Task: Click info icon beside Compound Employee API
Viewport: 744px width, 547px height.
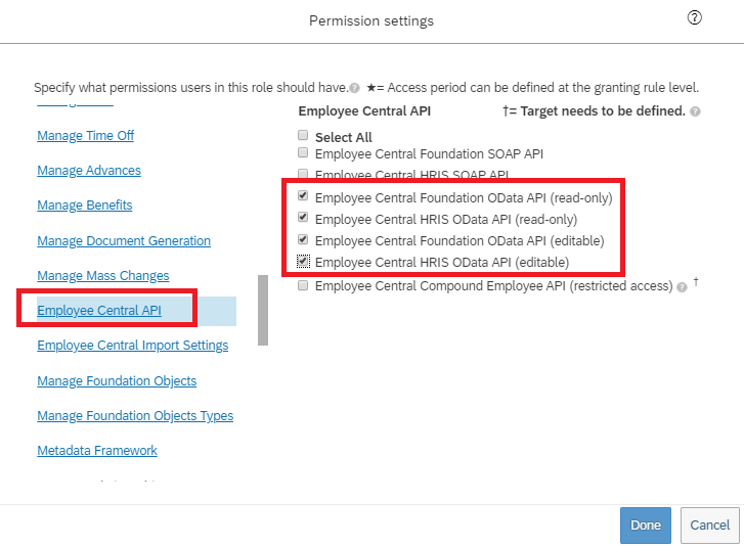Action: point(681,287)
